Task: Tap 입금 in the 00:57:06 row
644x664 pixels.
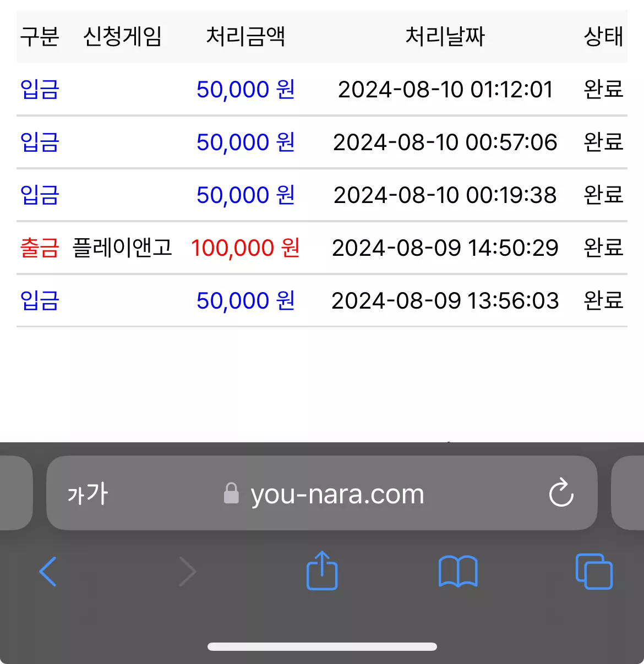Action: (40, 142)
